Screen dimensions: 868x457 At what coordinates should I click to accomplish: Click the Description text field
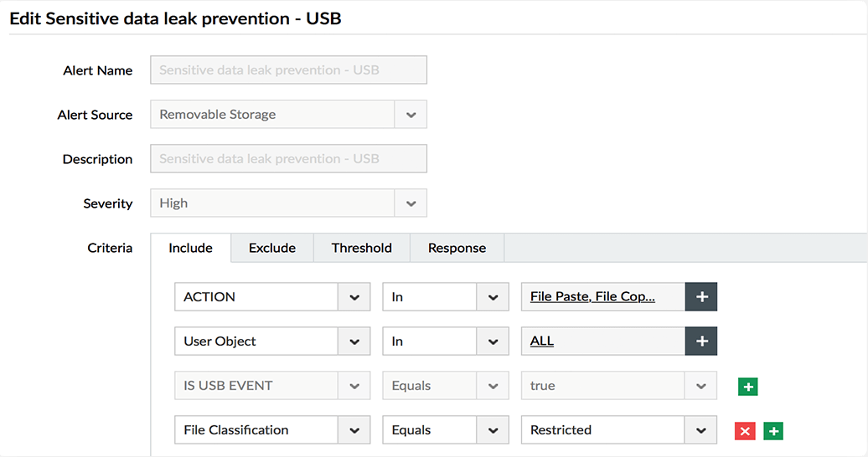pos(288,159)
